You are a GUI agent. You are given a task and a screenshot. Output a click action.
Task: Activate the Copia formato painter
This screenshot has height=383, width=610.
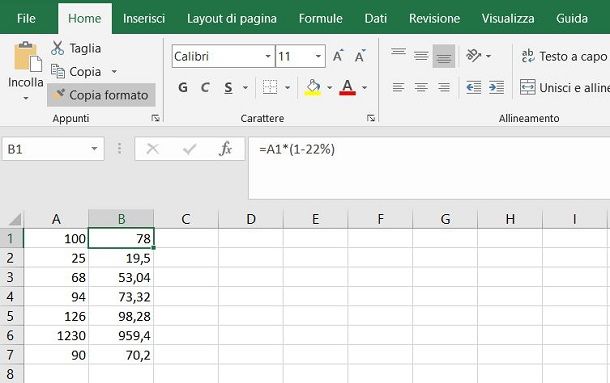click(x=101, y=95)
